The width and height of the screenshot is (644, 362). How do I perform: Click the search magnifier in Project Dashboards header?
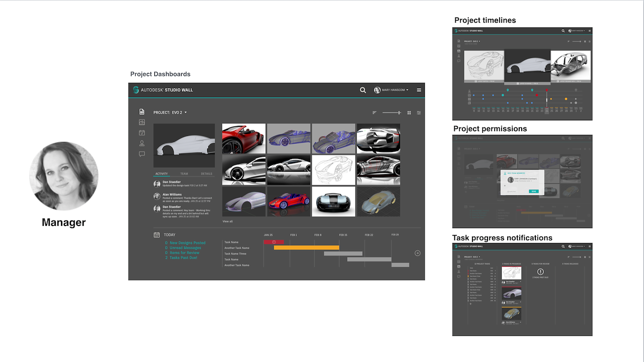(x=363, y=90)
